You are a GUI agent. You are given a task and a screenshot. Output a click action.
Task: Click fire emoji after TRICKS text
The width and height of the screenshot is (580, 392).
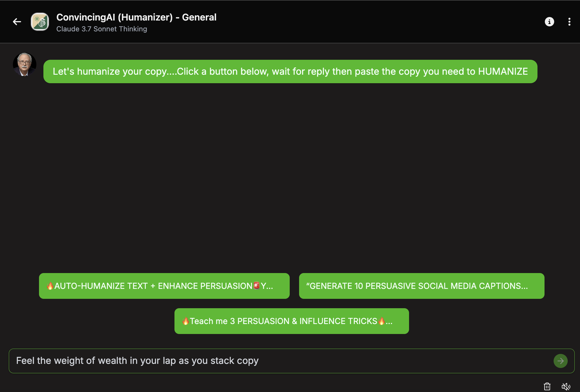point(381,321)
